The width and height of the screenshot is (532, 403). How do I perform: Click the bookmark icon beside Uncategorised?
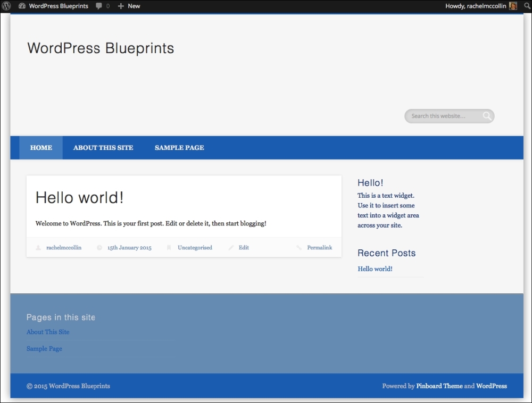click(x=169, y=248)
